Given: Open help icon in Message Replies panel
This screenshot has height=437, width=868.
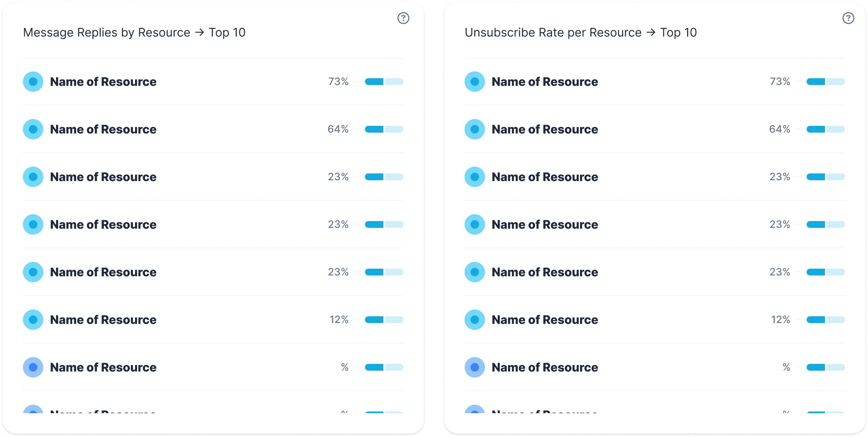Looking at the screenshot, I should 403,18.
